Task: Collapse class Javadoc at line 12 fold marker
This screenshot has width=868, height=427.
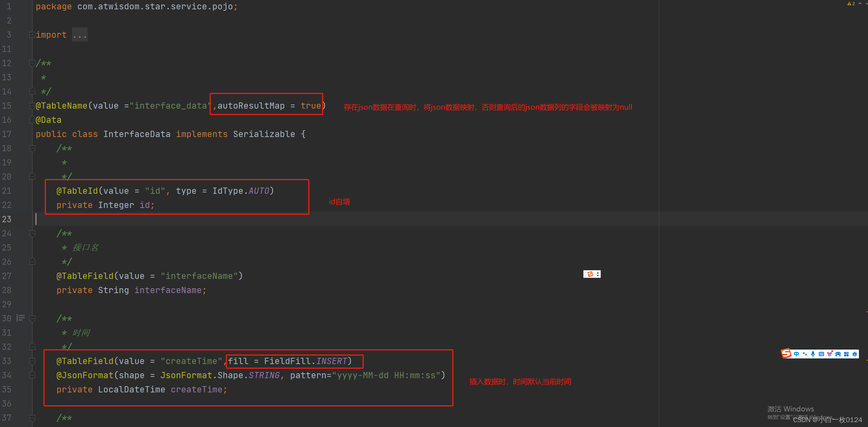Action: coord(32,63)
